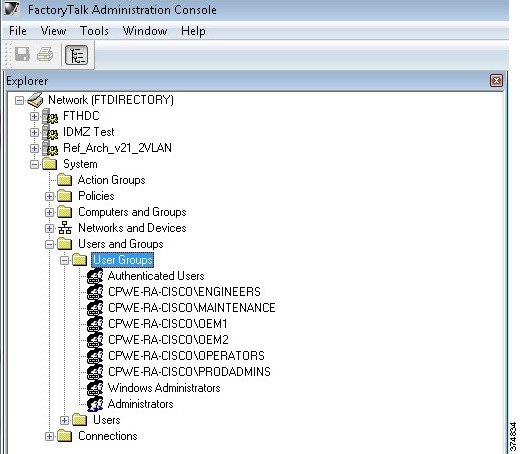This screenshot has height=454, width=530.
Task: Open the Window menu
Action: [x=145, y=31]
